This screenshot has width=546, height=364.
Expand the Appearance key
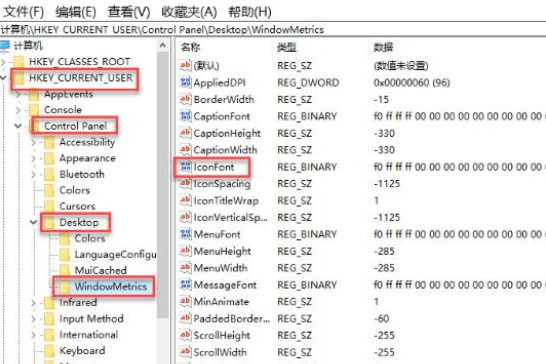(x=33, y=158)
